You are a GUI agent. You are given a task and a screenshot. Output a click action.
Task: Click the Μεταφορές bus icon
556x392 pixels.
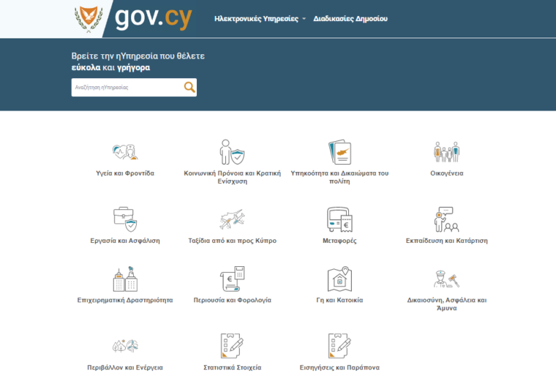pyautogui.click(x=340, y=218)
